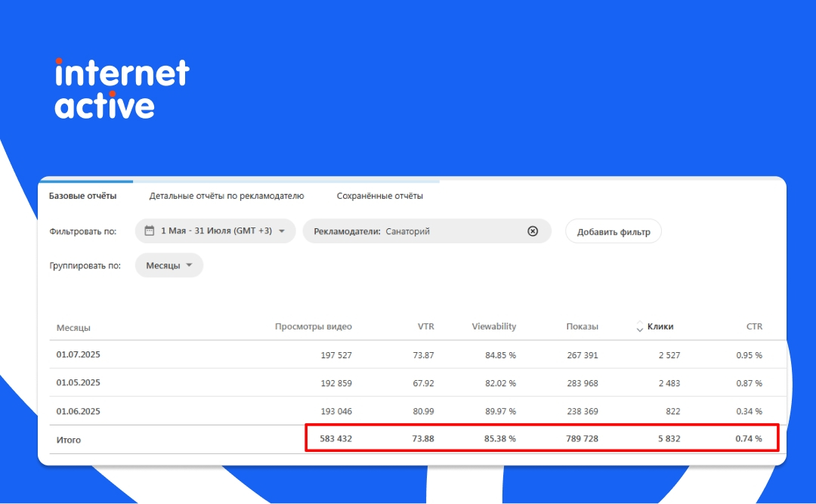
Task: Sort table by CTR column header
Action: [x=754, y=326]
